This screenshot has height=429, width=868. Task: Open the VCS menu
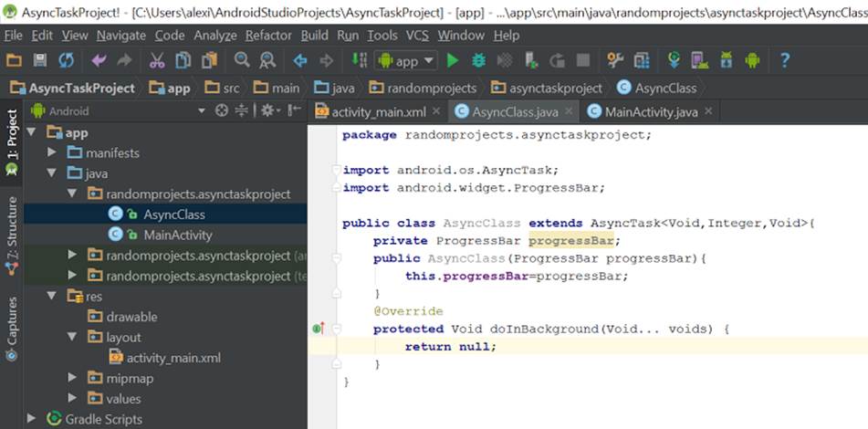point(417,36)
